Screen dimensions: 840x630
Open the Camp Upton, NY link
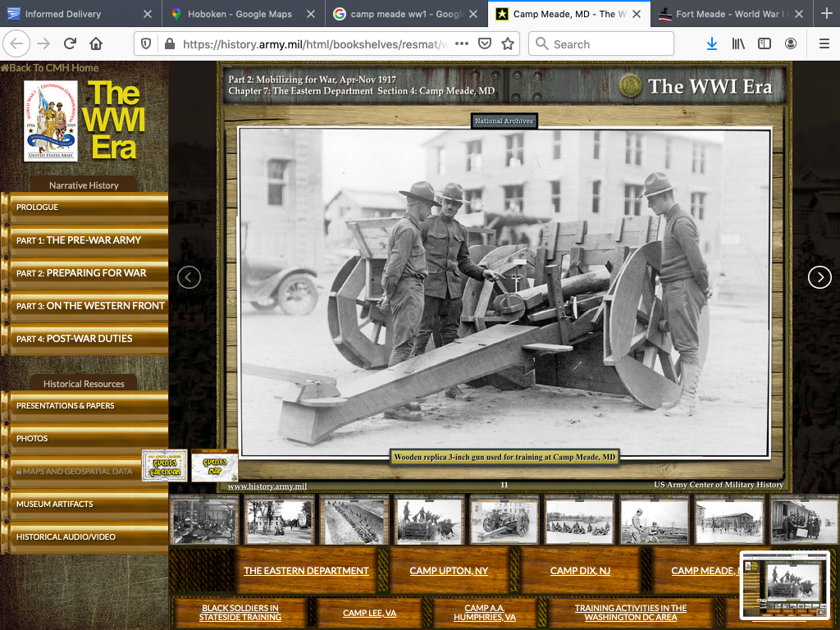[449, 571]
